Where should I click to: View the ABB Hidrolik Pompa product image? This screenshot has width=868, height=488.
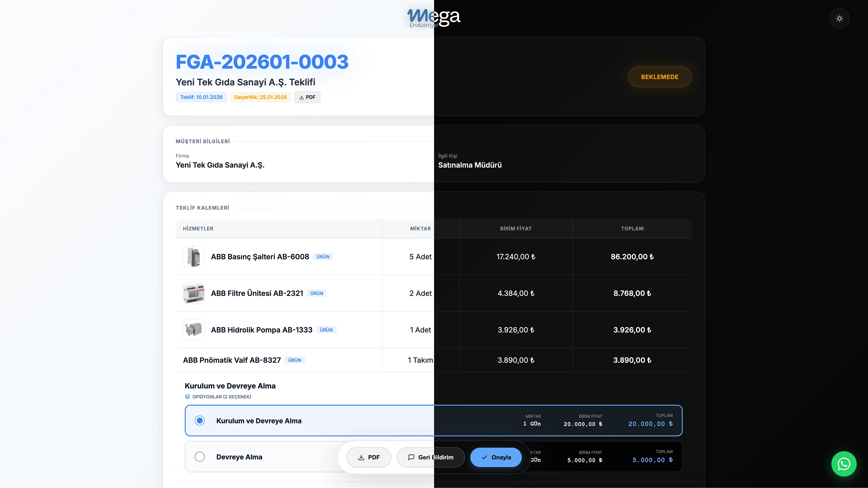point(194,330)
